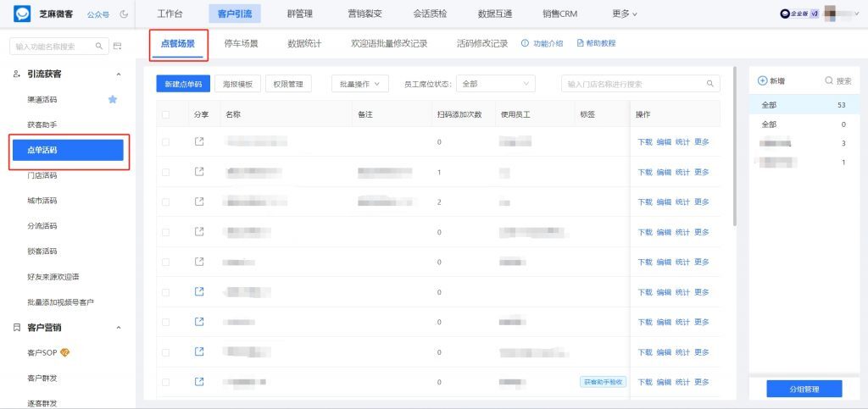The height and width of the screenshot is (409, 868).
Task: Open the 活码修改记录 tab
Action: [x=482, y=43]
